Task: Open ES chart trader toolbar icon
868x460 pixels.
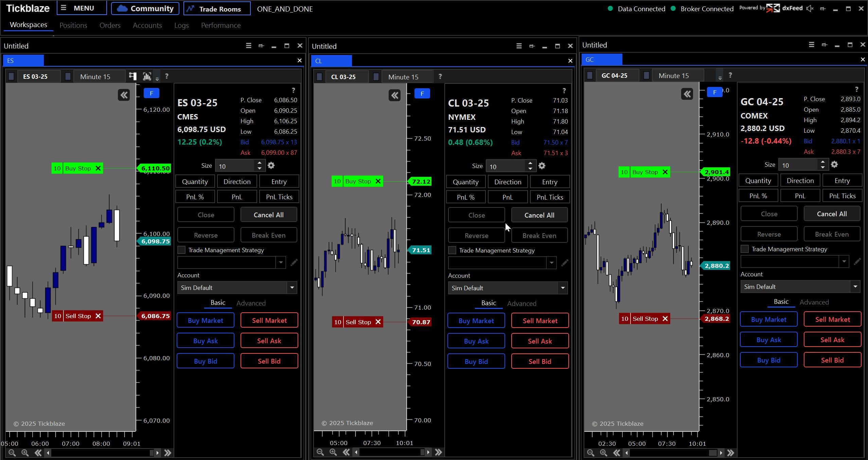Action: 132,76
